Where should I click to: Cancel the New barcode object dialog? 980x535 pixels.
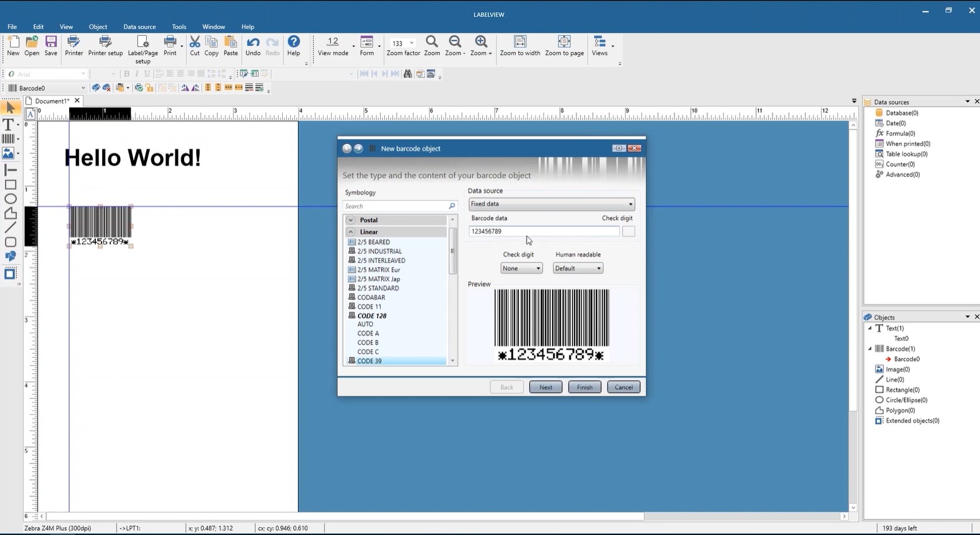click(623, 387)
